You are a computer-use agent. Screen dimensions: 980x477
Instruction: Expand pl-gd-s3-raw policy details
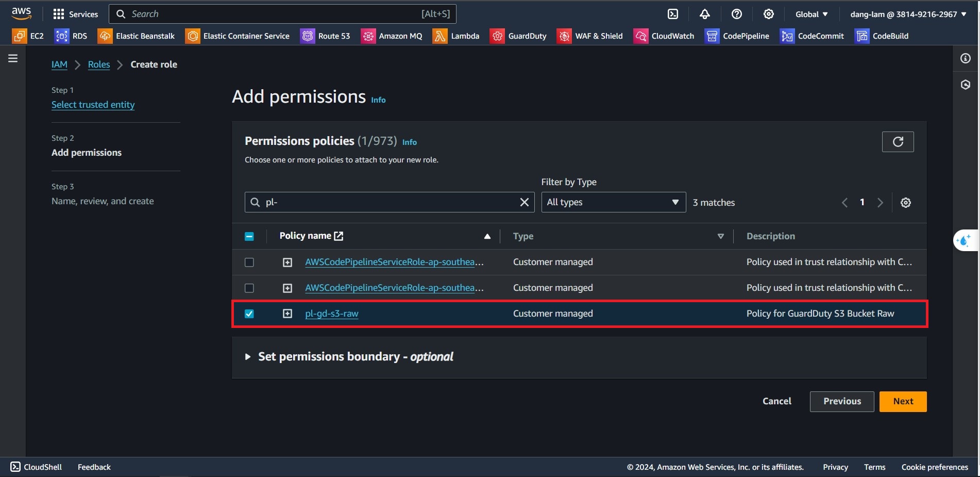(288, 314)
